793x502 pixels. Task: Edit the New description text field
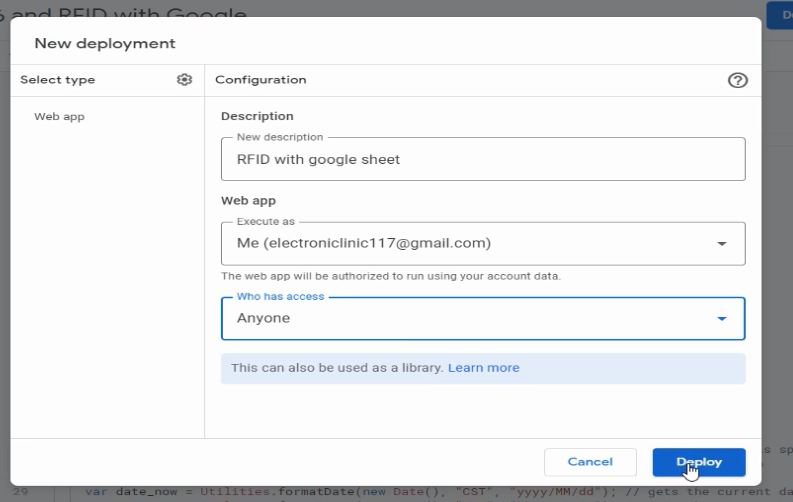tap(483, 159)
